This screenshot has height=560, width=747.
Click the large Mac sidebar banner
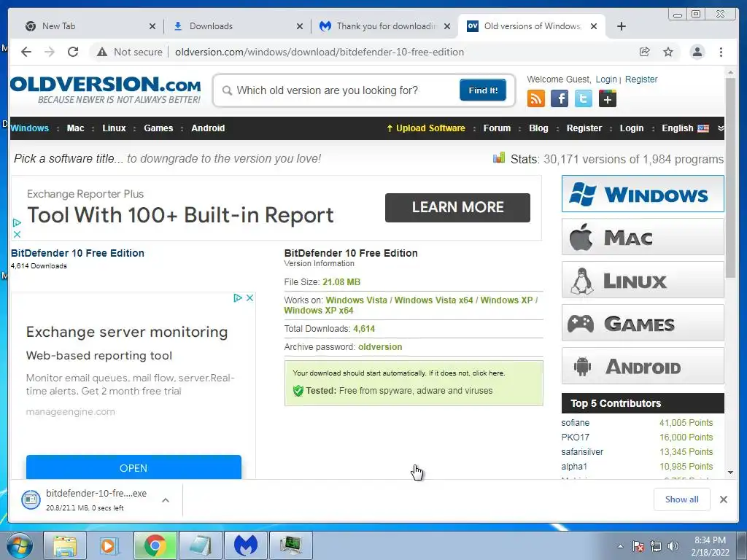[643, 237]
